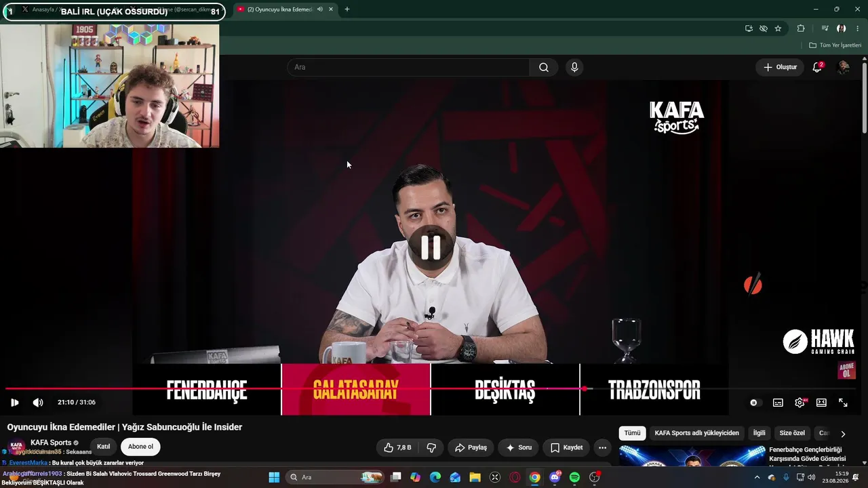Open the YouTube account avatar menu
The height and width of the screenshot is (488, 868).
(x=844, y=67)
